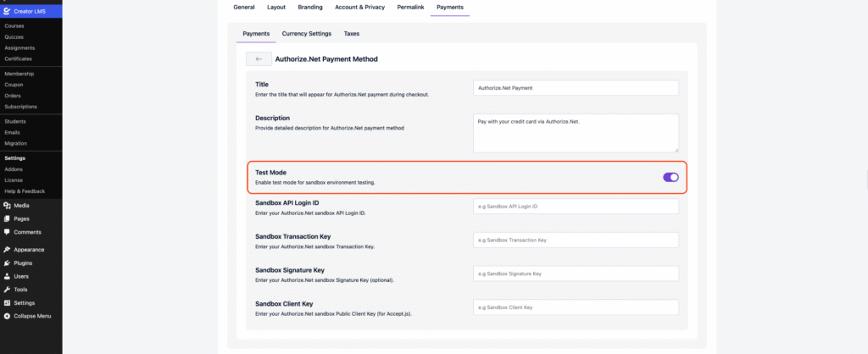Switch to the Permalink tab
Screen dimensions: 868x354
click(x=411, y=7)
